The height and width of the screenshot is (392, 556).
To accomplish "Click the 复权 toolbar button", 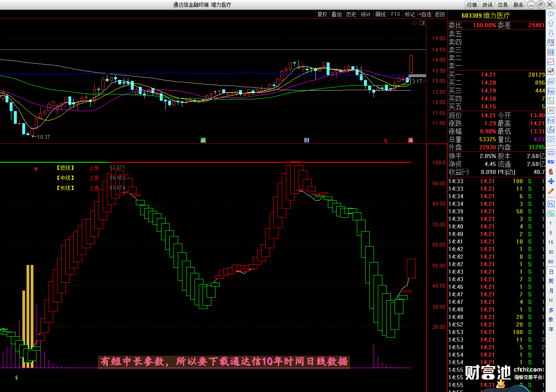I will (322, 14).
